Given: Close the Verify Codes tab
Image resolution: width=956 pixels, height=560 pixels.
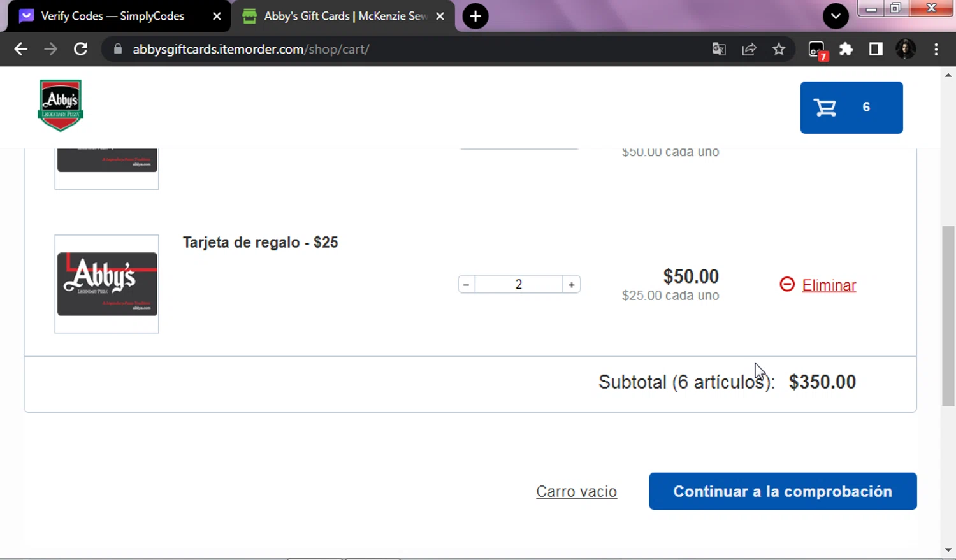Looking at the screenshot, I should (x=217, y=16).
